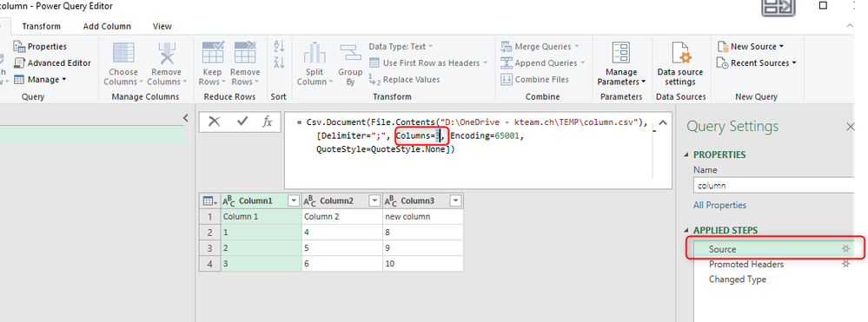Click Keep Rows button
Screen dimensions: 868x322
pyautogui.click(x=213, y=63)
